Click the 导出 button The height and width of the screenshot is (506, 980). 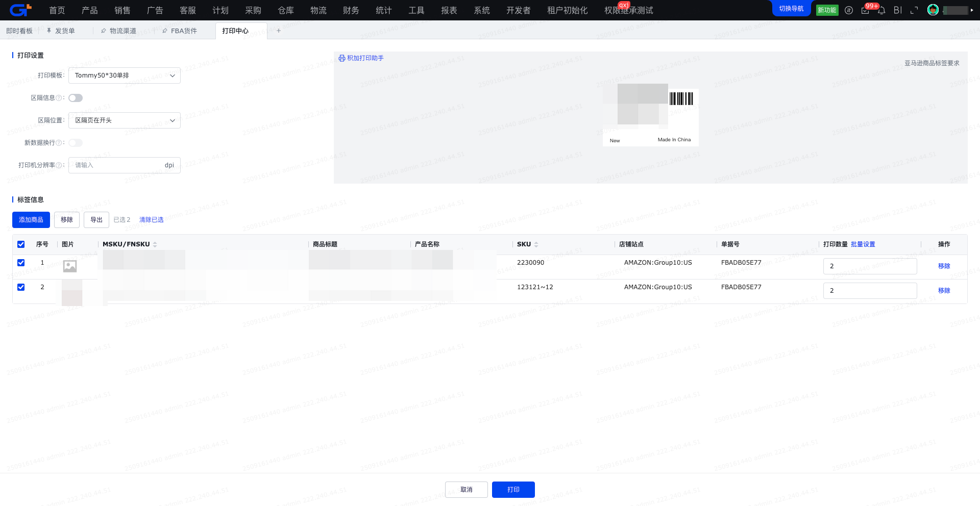pyautogui.click(x=96, y=220)
